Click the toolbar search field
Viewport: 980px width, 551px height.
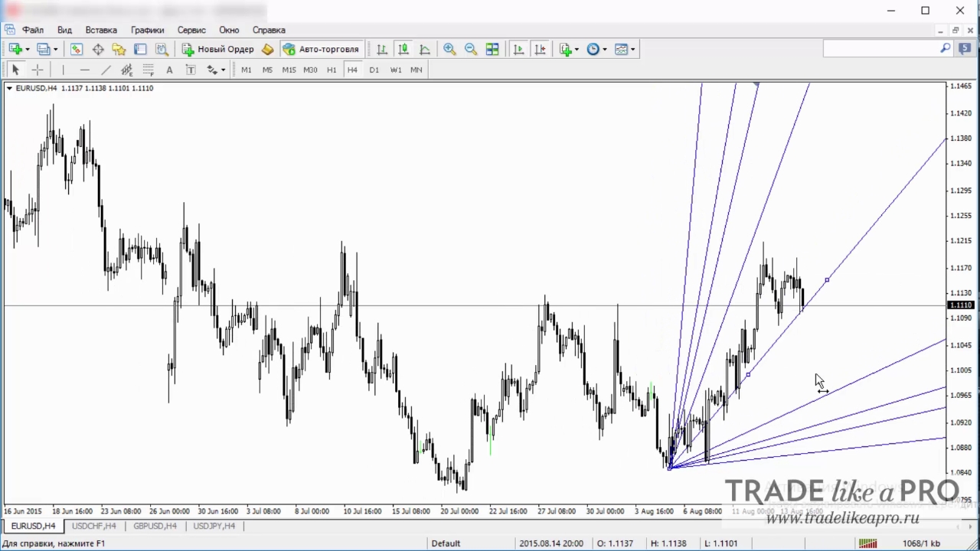(x=887, y=48)
